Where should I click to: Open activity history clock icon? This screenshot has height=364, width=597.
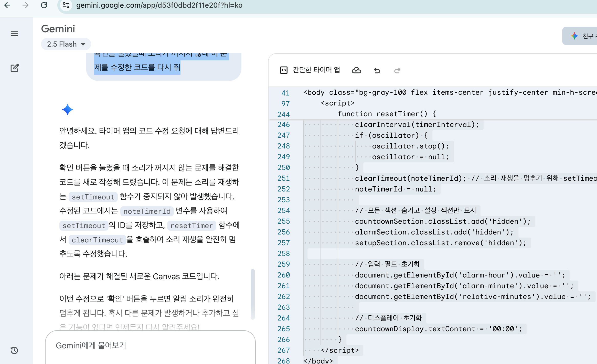coord(14,350)
